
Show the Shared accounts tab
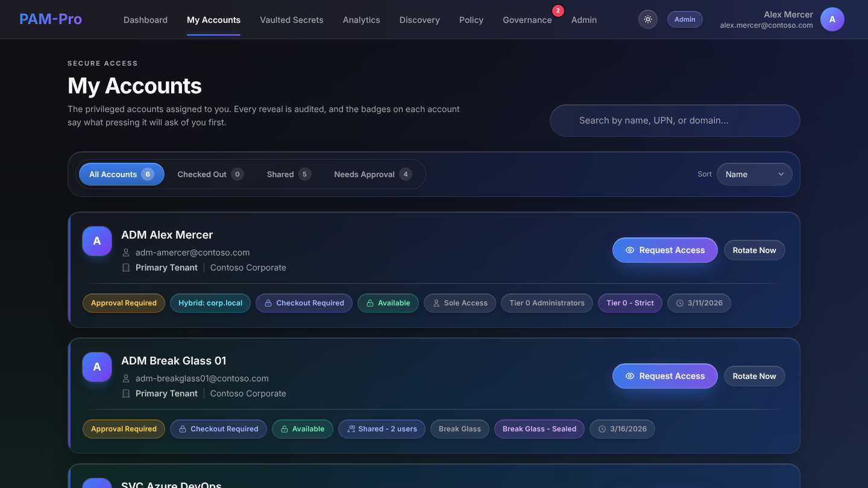pyautogui.click(x=289, y=174)
